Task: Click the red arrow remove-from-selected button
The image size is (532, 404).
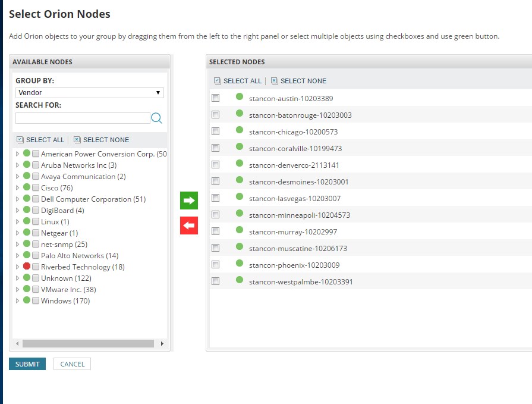Action: (x=189, y=226)
